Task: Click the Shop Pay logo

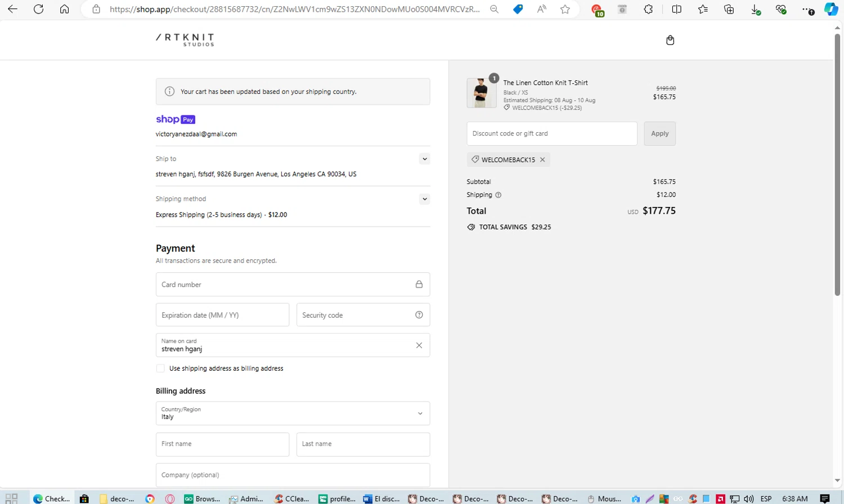Action: [176, 119]
